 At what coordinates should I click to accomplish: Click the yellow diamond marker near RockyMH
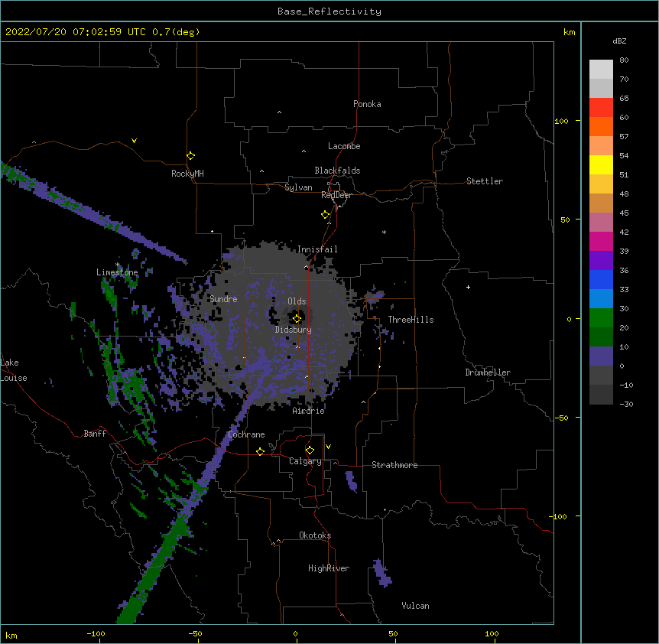(x=190, y=156)
